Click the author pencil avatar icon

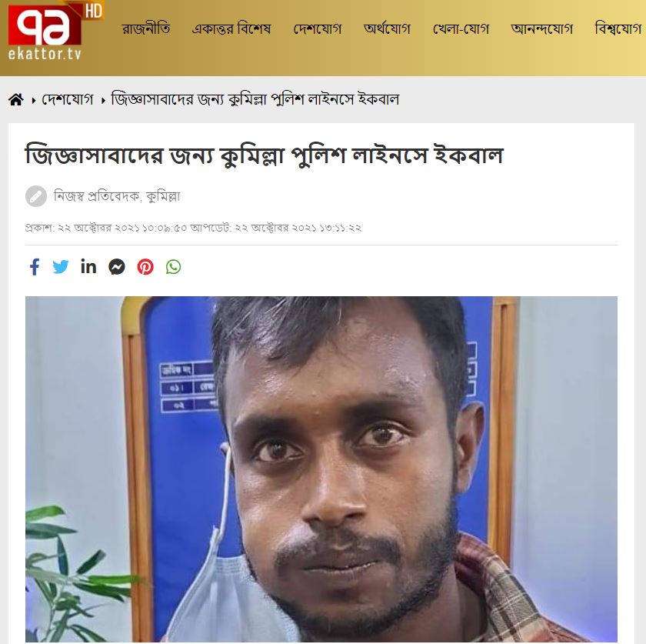click(x=36, y=196)
